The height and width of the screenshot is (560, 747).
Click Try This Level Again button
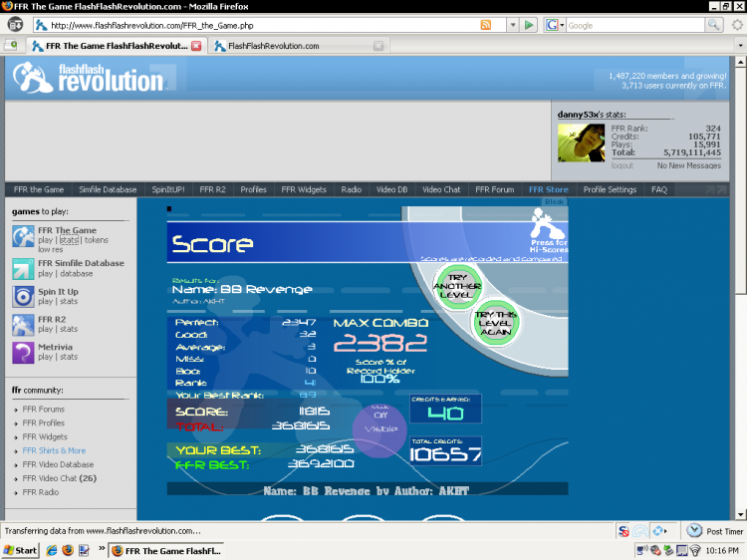pos(495,323)
